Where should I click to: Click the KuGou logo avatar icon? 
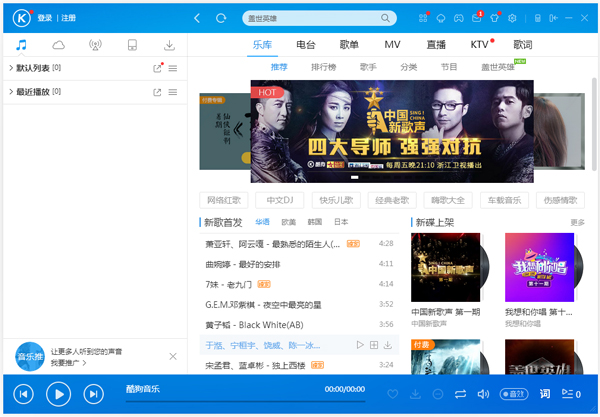click(x=21, y=18)
